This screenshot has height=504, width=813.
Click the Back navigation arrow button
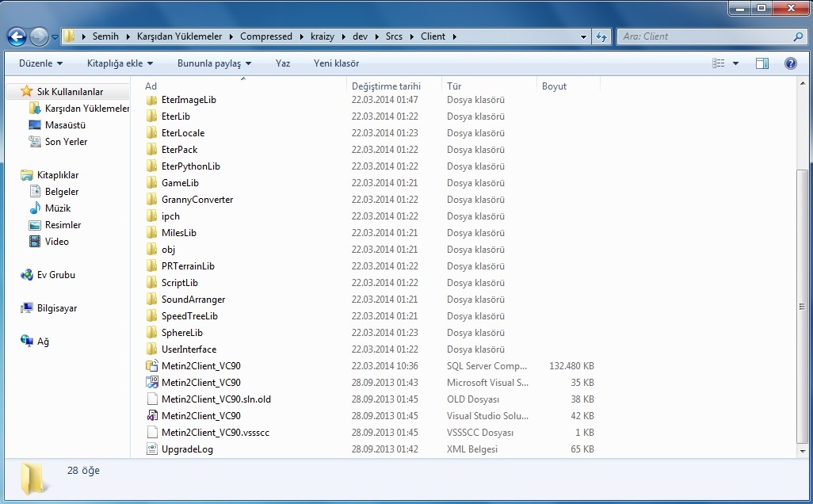click(x=17, y=36)
